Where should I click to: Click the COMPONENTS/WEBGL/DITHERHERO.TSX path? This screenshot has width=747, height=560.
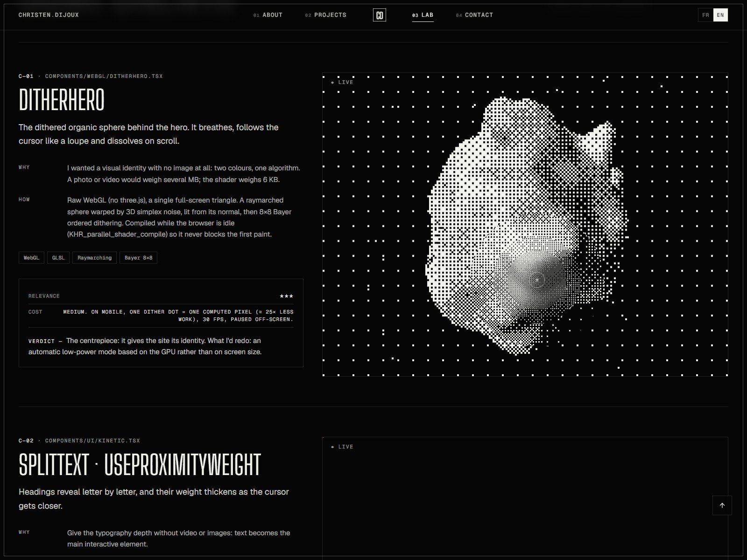pos(104,76)
